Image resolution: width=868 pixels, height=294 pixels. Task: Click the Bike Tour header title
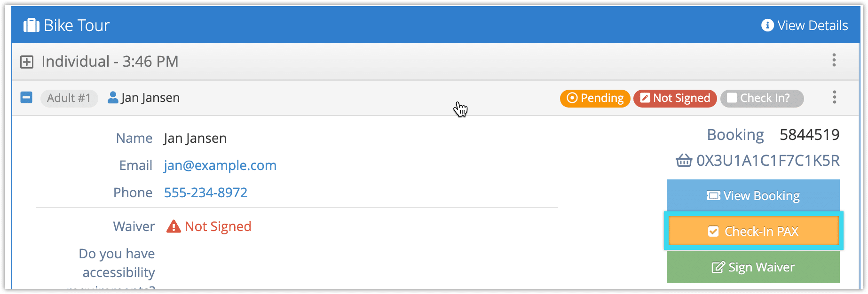point(77,25)
